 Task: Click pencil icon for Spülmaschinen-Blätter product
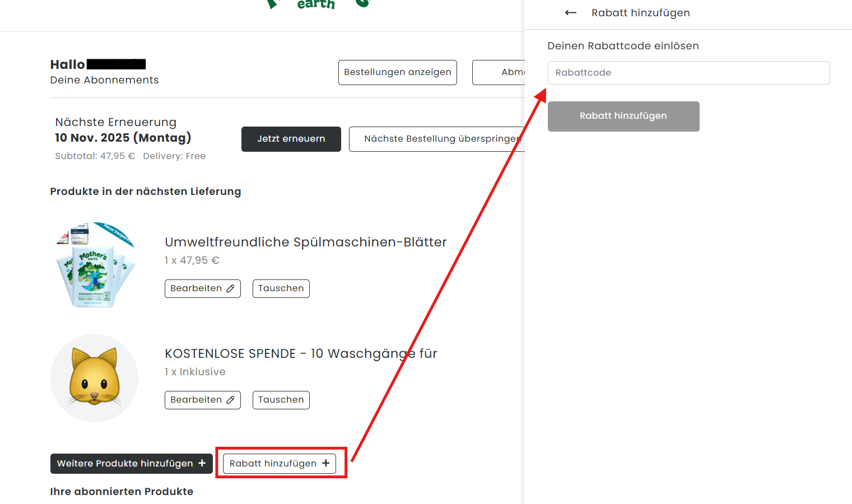pos(230,288)
